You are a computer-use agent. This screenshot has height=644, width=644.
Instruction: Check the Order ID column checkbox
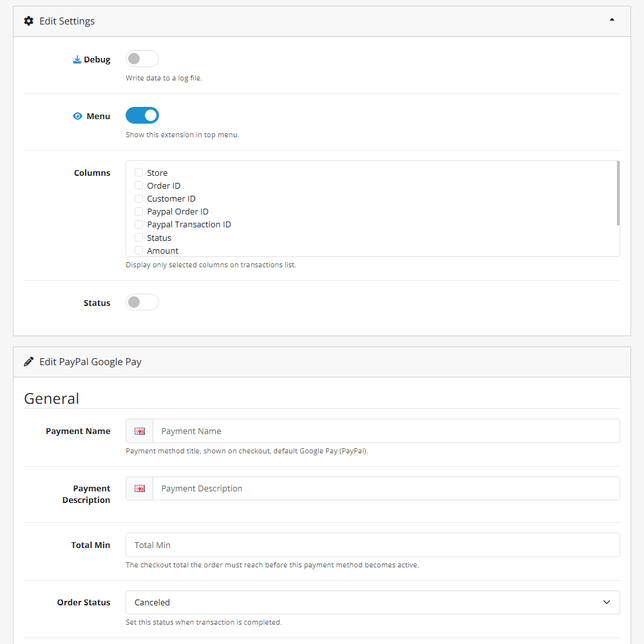[x=138, y=185]
